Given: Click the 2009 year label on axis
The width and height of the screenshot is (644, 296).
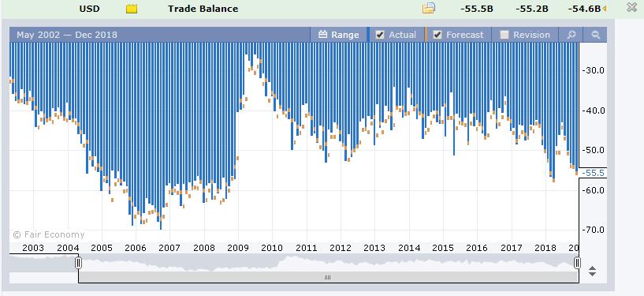Looking at the screenshot, I should click(x=238, y=248).
